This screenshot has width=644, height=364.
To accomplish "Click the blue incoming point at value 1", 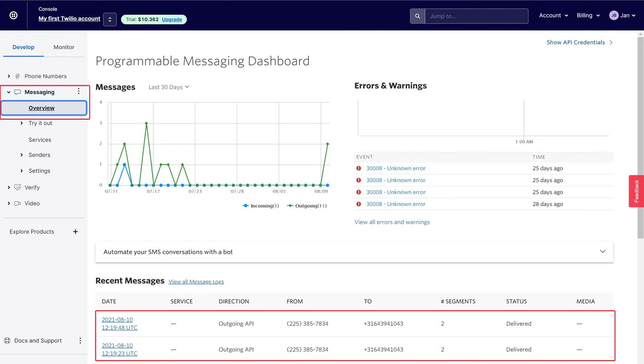I will [x=124, y=164].
